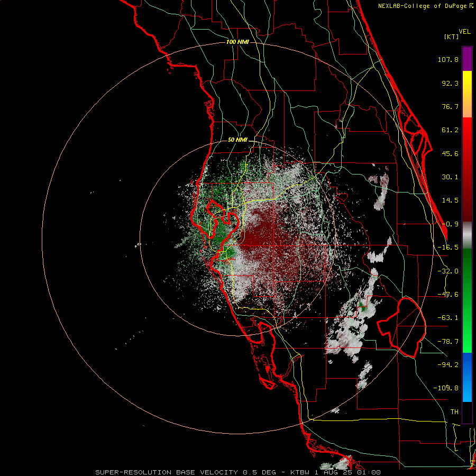Click the 76.7 velocity scale value
This screenshot has width=476, height=476.
pos(450,106)
